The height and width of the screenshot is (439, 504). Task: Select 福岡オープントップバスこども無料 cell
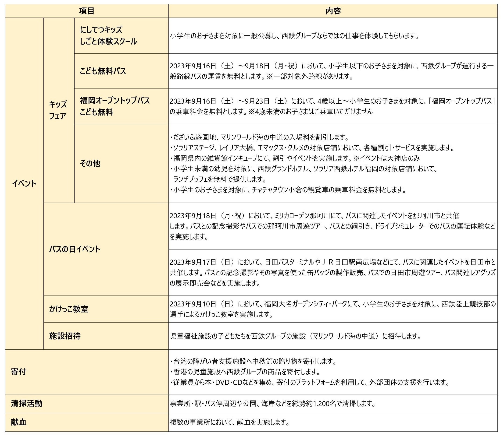[x=114, y=106]
